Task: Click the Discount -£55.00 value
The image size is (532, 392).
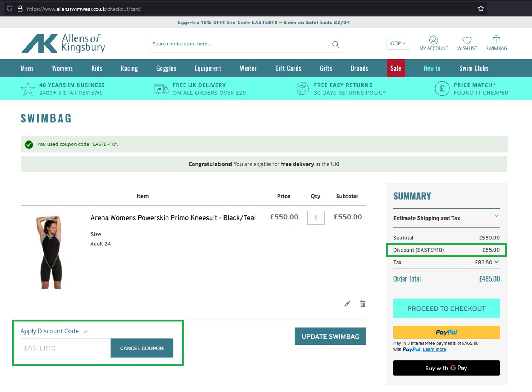Action: pos(490,250)
